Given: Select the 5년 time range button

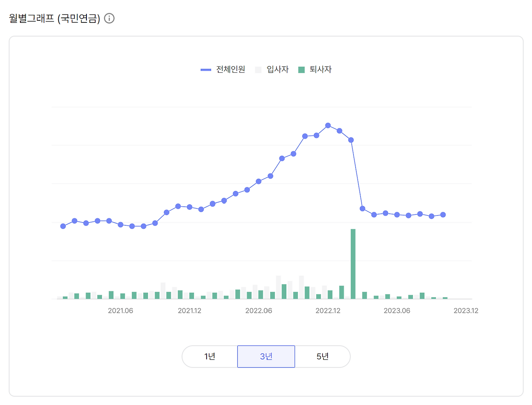Looking at the screenshot, I should (x=323, y=356).
